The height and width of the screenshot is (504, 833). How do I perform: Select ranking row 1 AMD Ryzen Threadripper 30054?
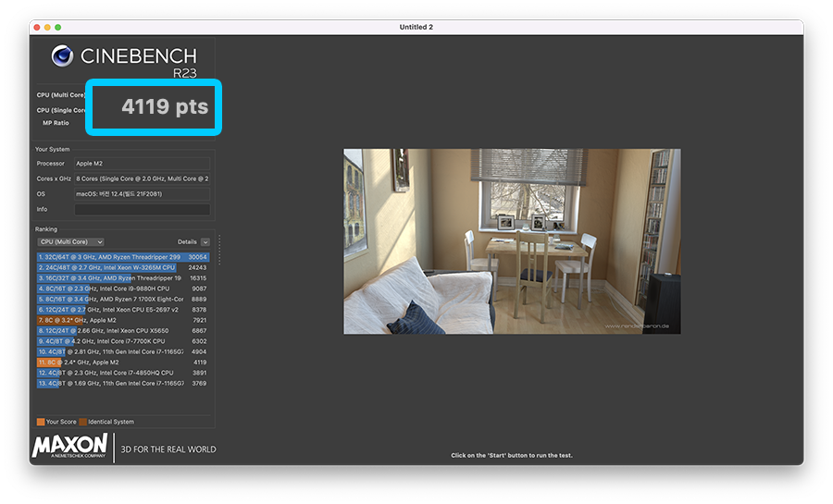click(x=123, y=257)
